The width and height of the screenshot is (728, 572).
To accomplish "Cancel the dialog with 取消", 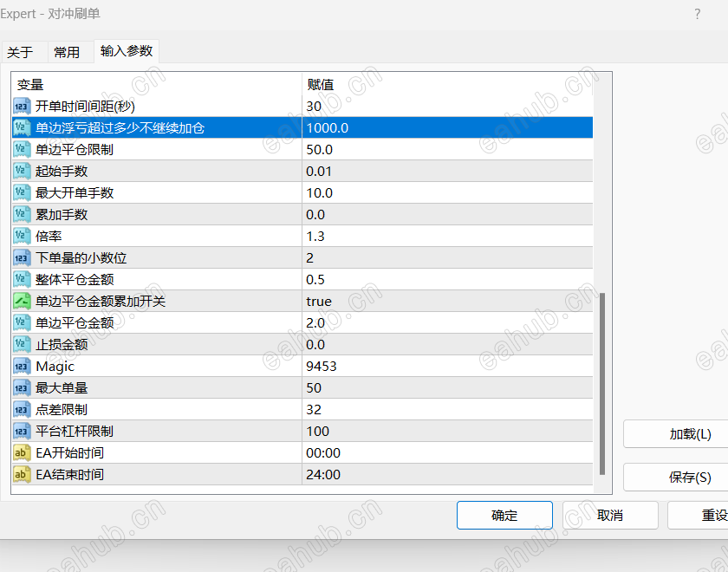I will 610,516.
